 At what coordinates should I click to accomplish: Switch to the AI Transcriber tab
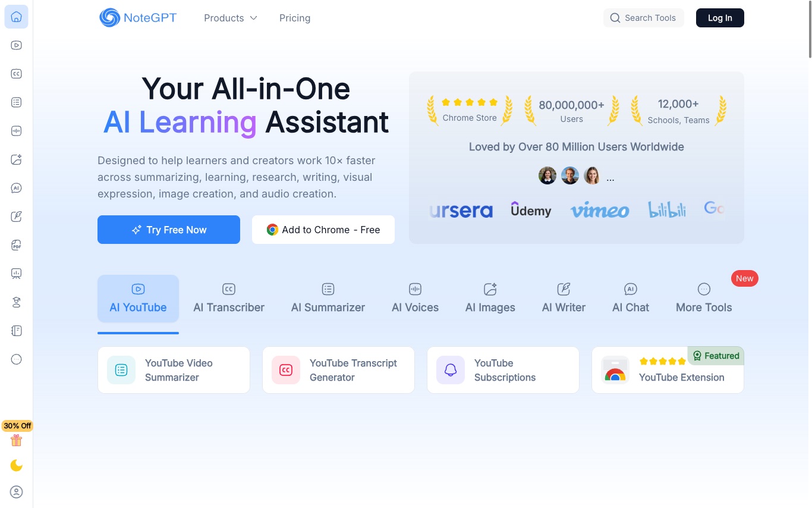click(229, 299)
